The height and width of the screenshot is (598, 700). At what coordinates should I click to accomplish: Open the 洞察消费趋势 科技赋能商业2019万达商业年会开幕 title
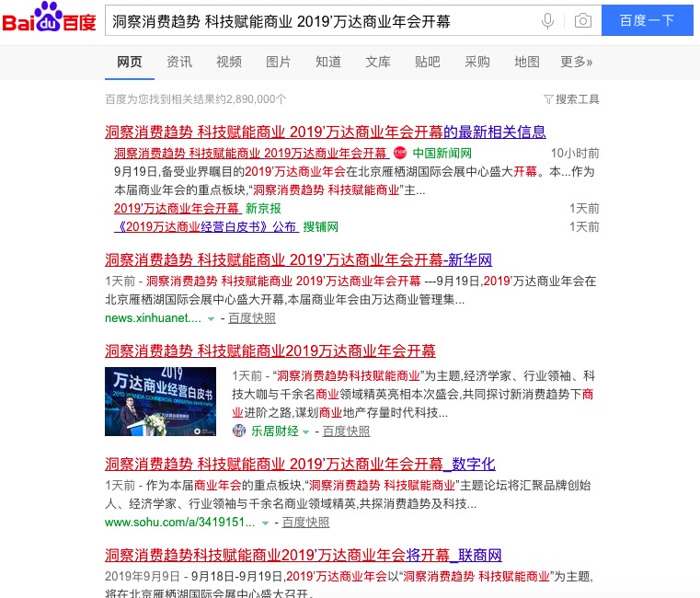pyautogui.click(x=270, y=351)
